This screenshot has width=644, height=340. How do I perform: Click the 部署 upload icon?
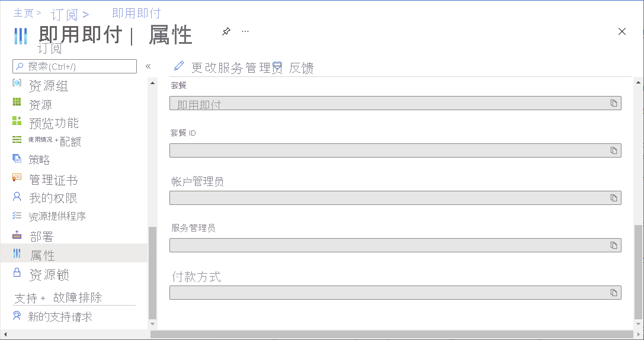click(x=17, y=235)
